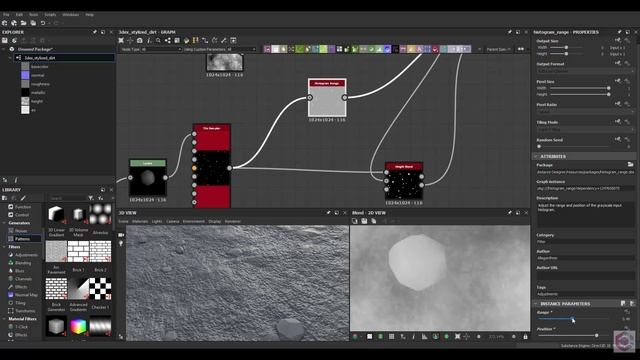This screenshot has width=640, height=360.
Task: Open the Camera menu in 3D View
Action: (173, 222)
